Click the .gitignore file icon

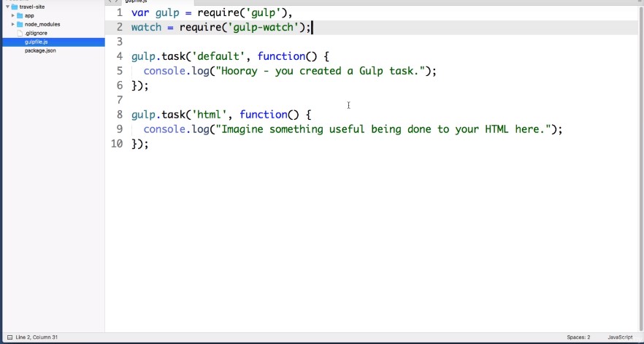click(20, 33)
